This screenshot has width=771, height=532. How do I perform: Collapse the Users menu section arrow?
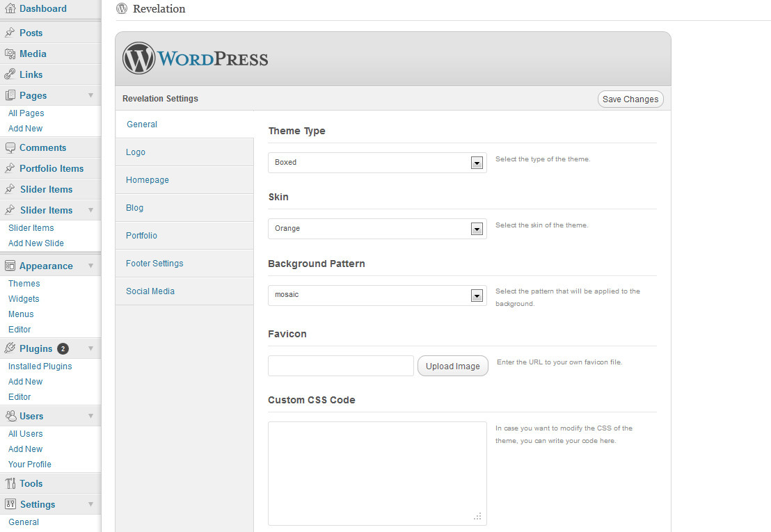[91, 416]
